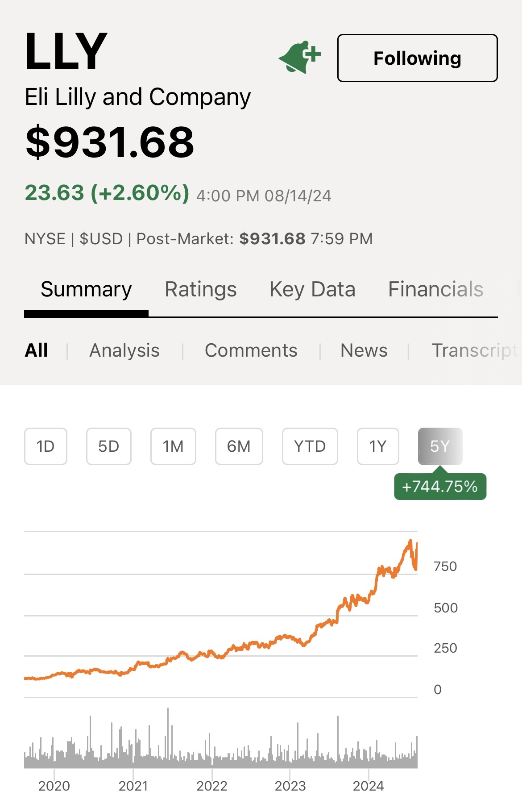Viewport: 522px width, 812px height.
Task: Go to the Financials tab
Action: (435, 289)
